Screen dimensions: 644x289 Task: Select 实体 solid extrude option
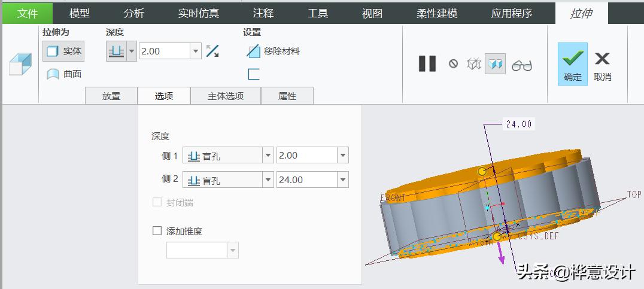click(x=63, y=51)
